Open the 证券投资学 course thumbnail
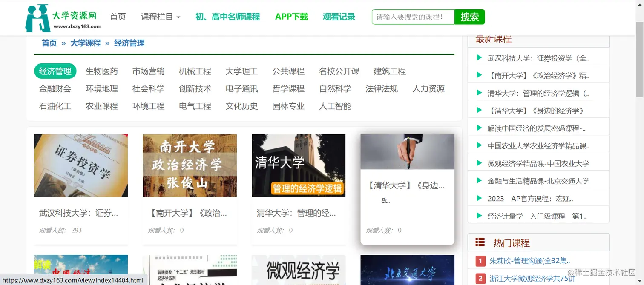 point(81,165)
